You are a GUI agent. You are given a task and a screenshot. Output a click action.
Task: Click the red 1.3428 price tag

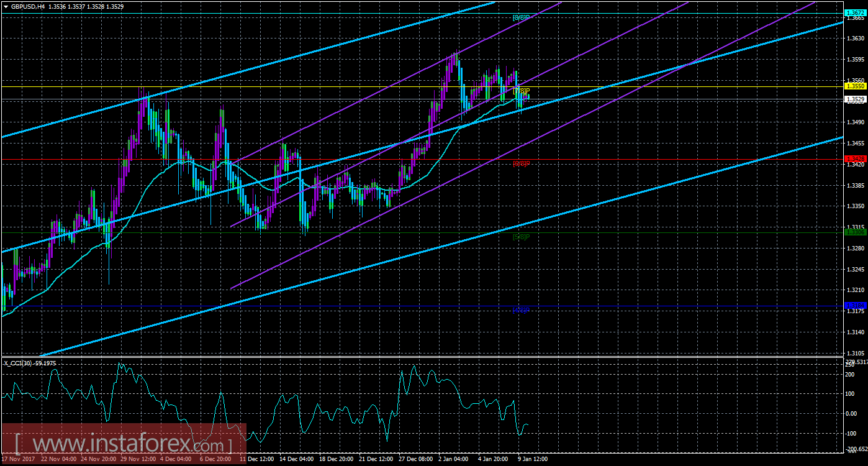click(855, 159)
